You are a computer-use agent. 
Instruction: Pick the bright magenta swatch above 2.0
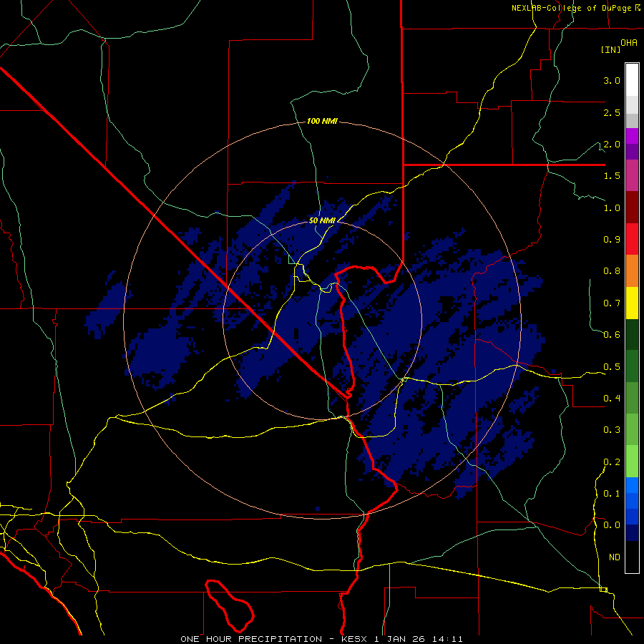pos(632,136)
